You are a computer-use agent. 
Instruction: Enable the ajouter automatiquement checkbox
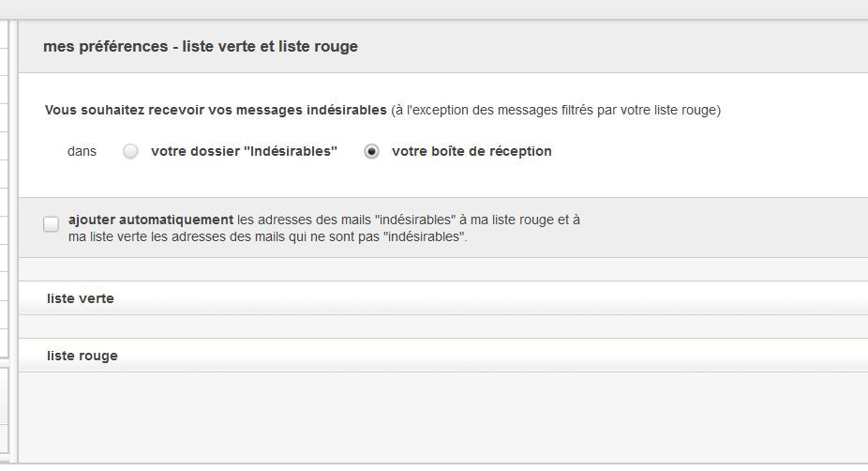[51, 223]
